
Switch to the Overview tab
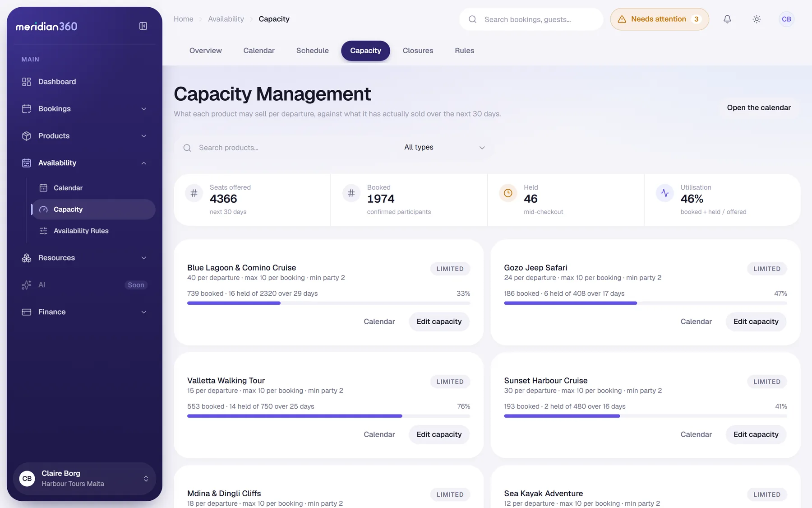point(205,51)
